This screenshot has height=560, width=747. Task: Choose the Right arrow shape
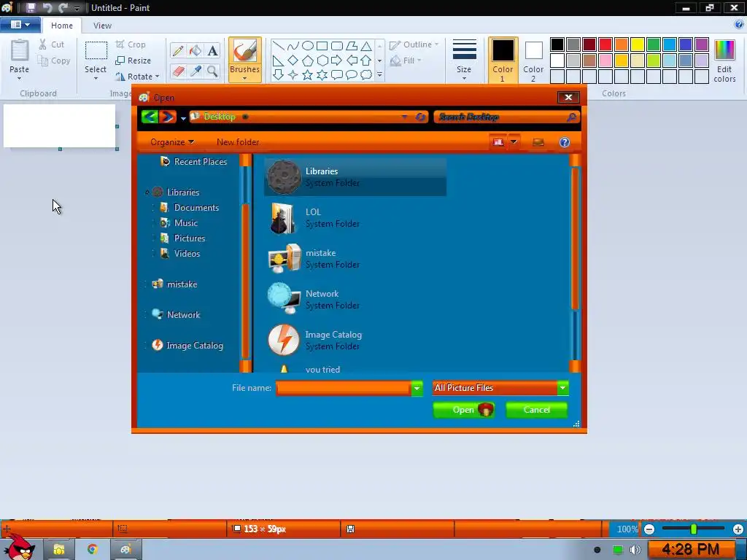coord(336,61)
